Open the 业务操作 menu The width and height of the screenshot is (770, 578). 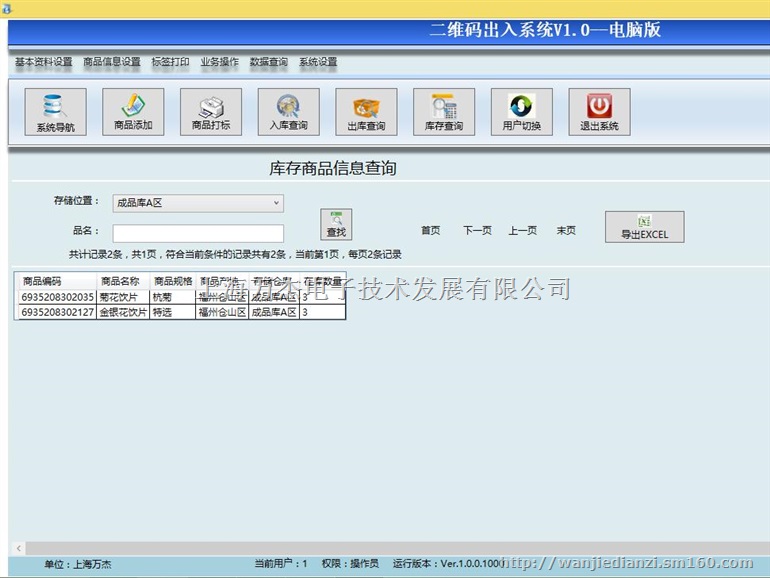click(219, 62)
